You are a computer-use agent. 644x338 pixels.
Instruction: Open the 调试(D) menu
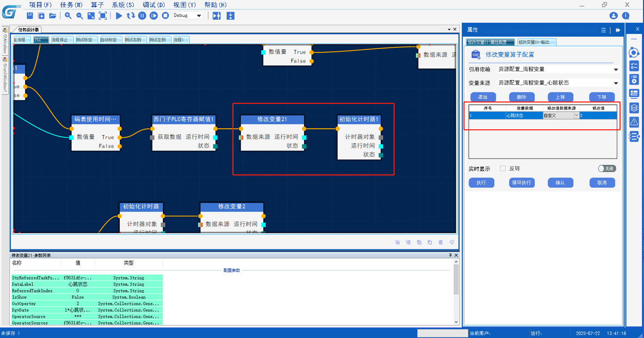click(154, 5)
